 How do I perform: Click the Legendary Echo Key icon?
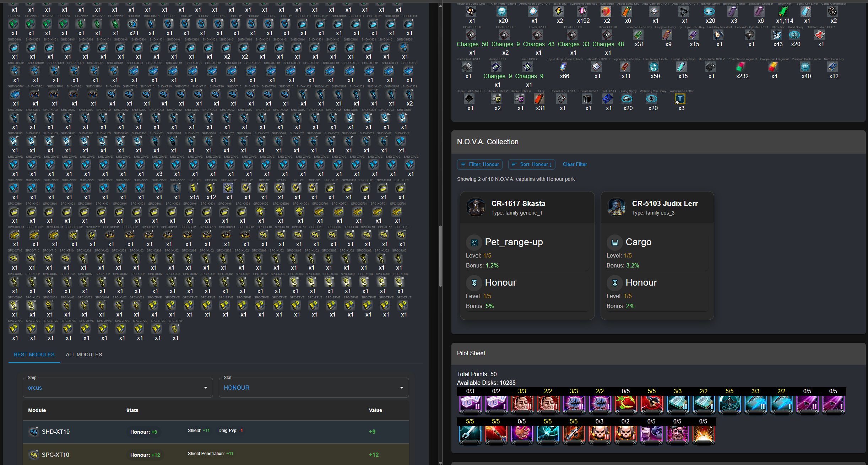(x=625, y=67)
